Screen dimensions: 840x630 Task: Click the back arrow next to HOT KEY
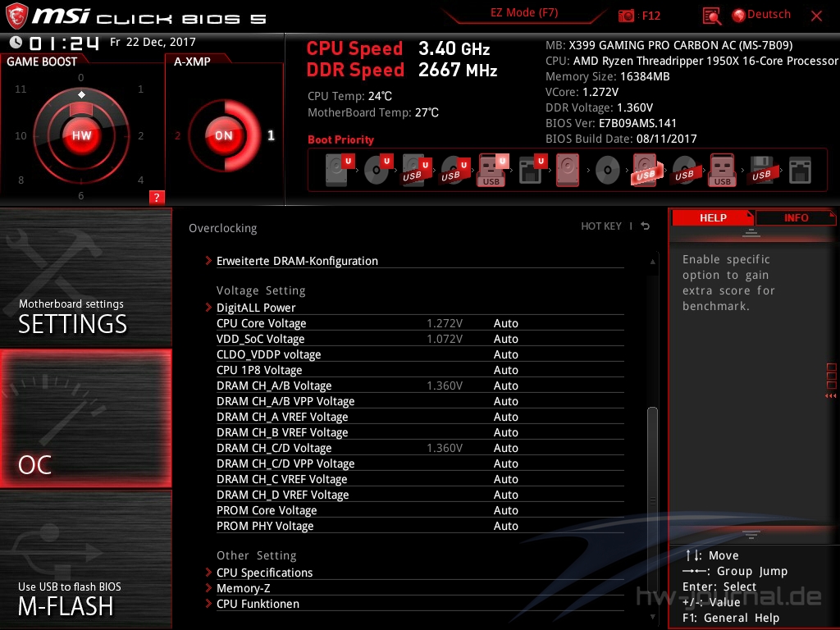click(646, 226)
